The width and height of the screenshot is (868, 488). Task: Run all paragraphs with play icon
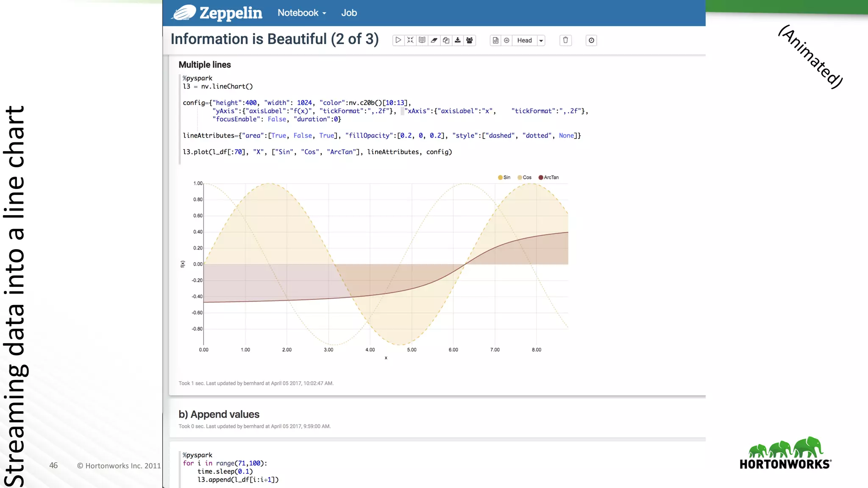click(398, 40)
